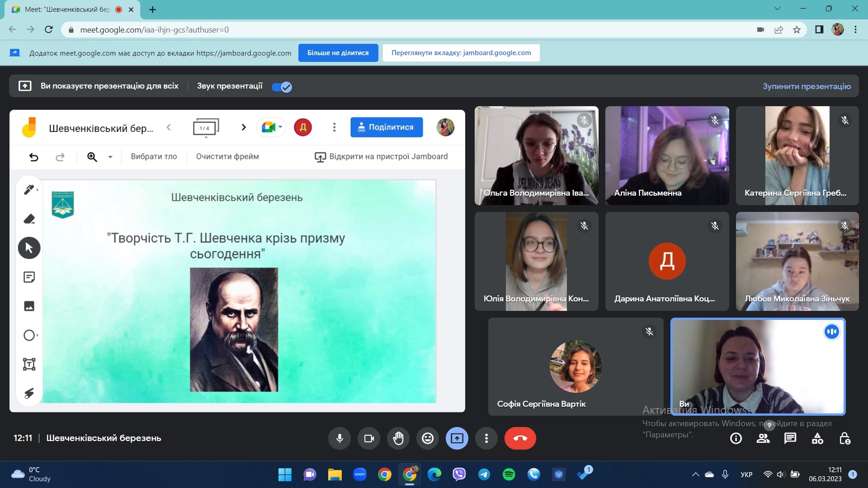
Task: Choose the text box tool
Action: [x=29, y=364]
